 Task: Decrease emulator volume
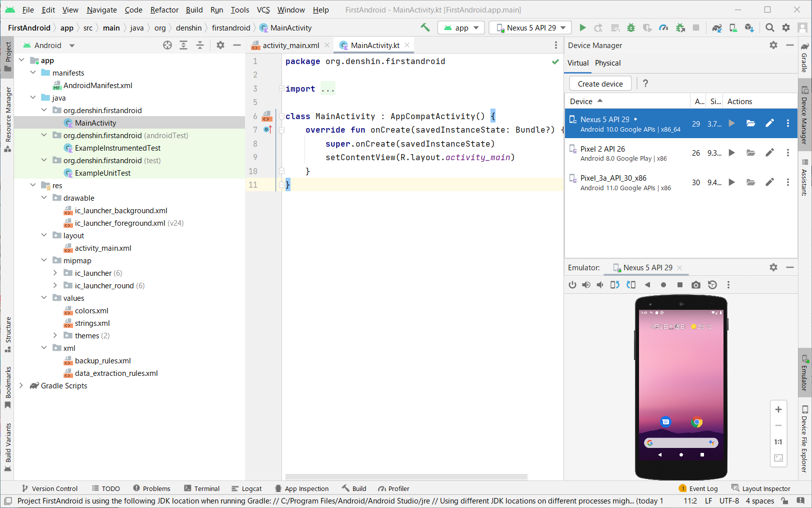coord(599,285)
